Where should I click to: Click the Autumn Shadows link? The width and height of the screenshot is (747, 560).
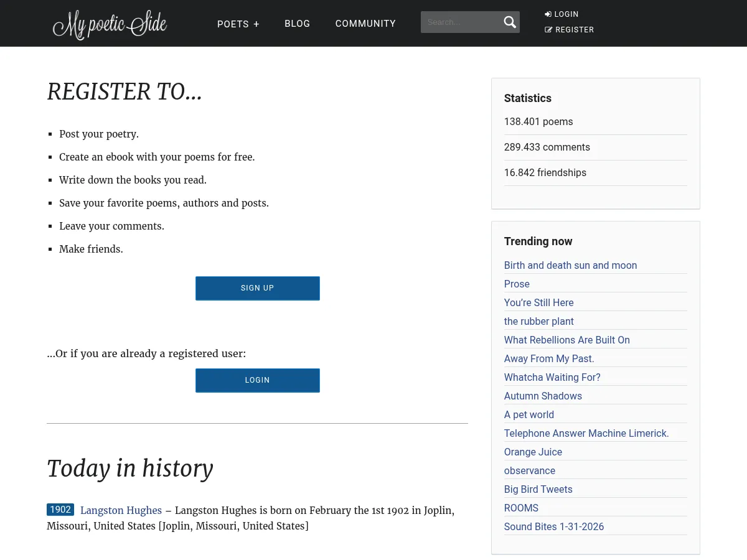pos(543,396)
